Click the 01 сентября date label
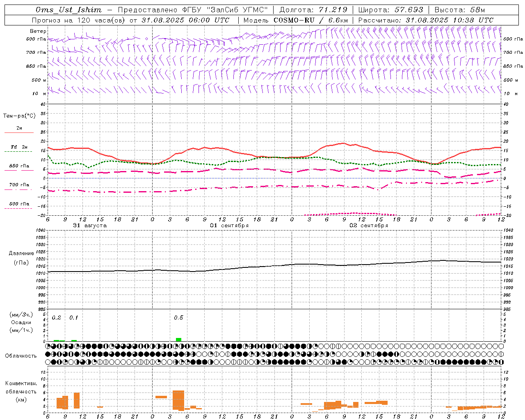 click(229, 226)
